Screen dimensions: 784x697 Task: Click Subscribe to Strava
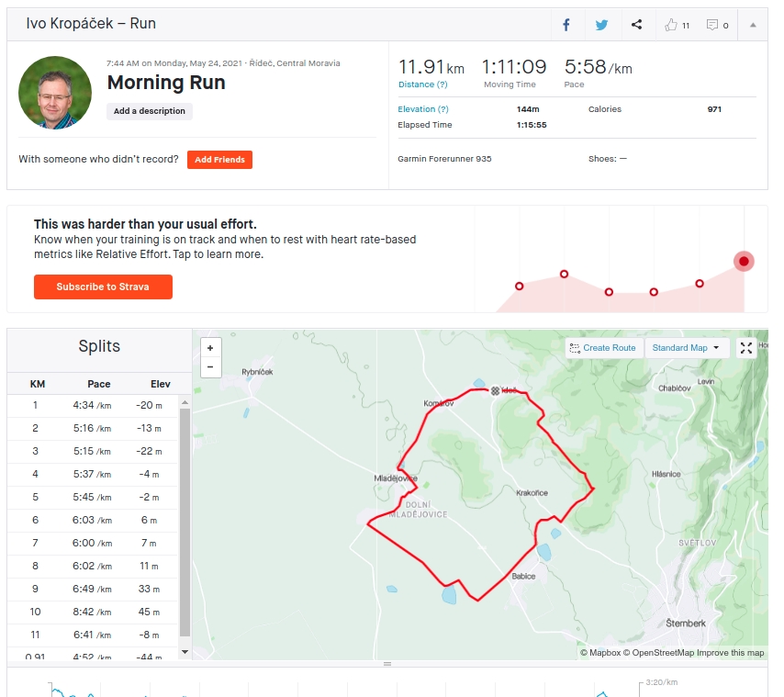(103, 287)
